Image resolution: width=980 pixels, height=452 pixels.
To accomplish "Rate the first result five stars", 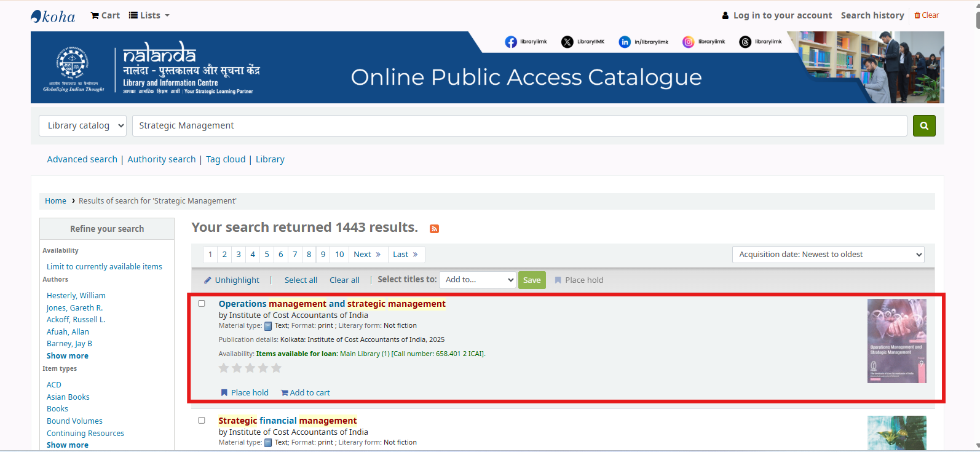I will pos(277,368).
